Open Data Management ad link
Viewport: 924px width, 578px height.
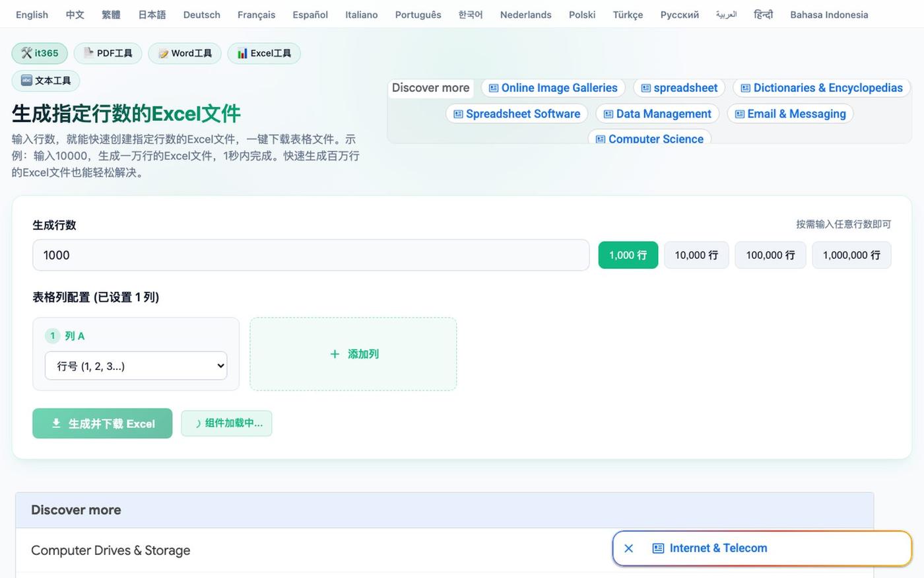click(657, 114)
